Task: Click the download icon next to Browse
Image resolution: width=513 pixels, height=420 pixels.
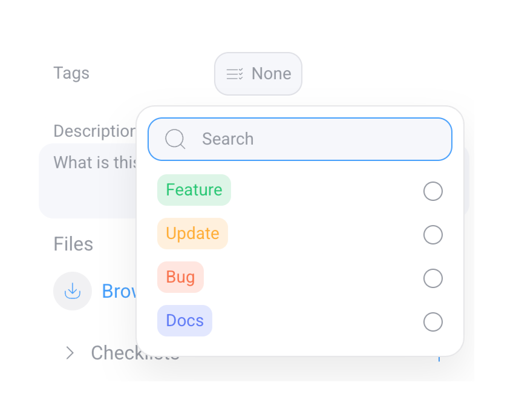Action: pyautogui.click(x=73, y=291)
